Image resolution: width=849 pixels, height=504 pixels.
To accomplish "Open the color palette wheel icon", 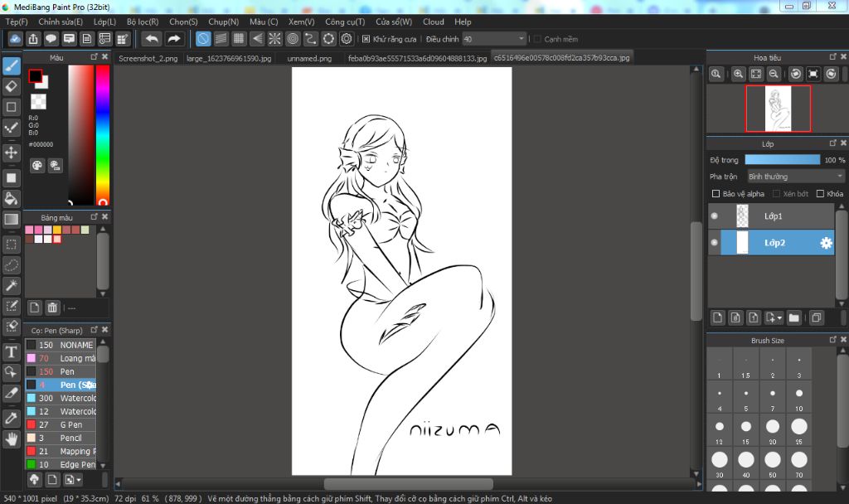I will coord(36,166).
